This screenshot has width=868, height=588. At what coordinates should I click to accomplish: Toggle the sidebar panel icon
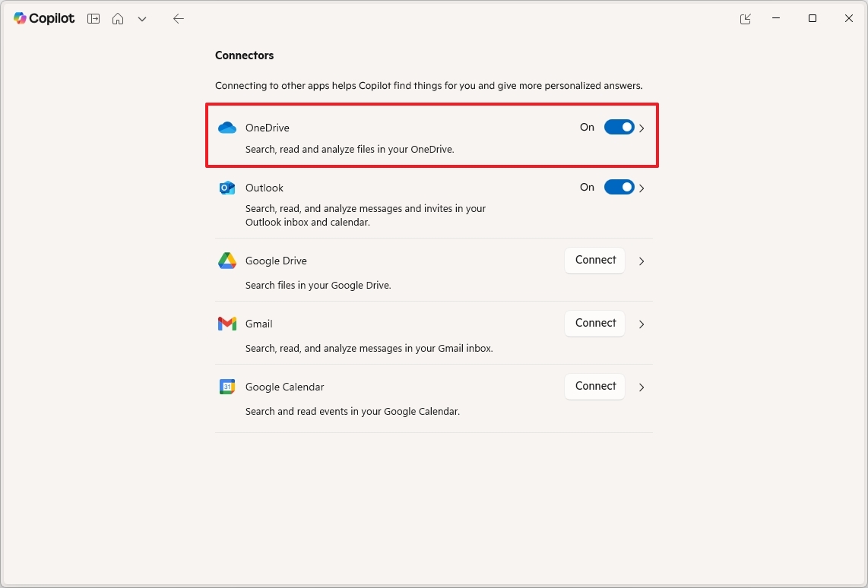coord(93,19)
